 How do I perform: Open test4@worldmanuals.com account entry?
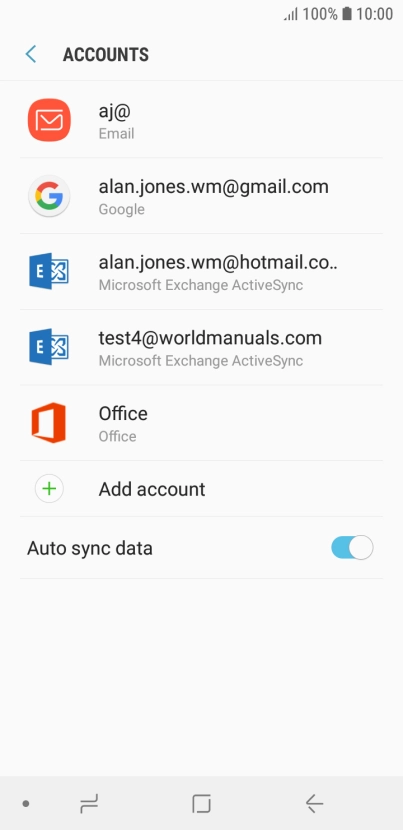coord(201,347)
